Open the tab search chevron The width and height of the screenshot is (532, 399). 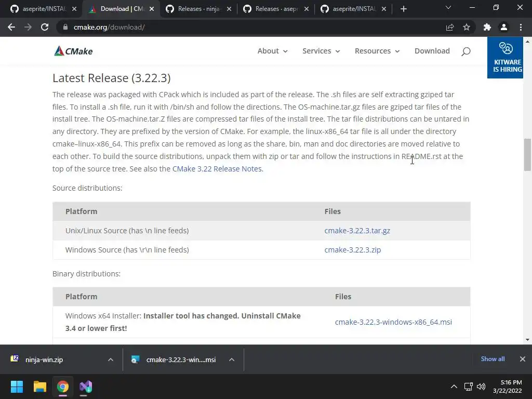coord(448,7)
